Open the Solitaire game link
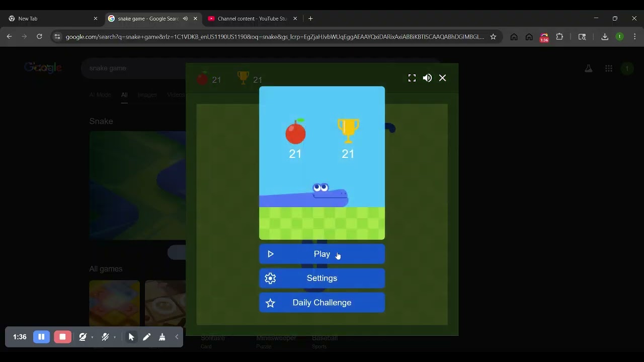 [x=213, y=338]
